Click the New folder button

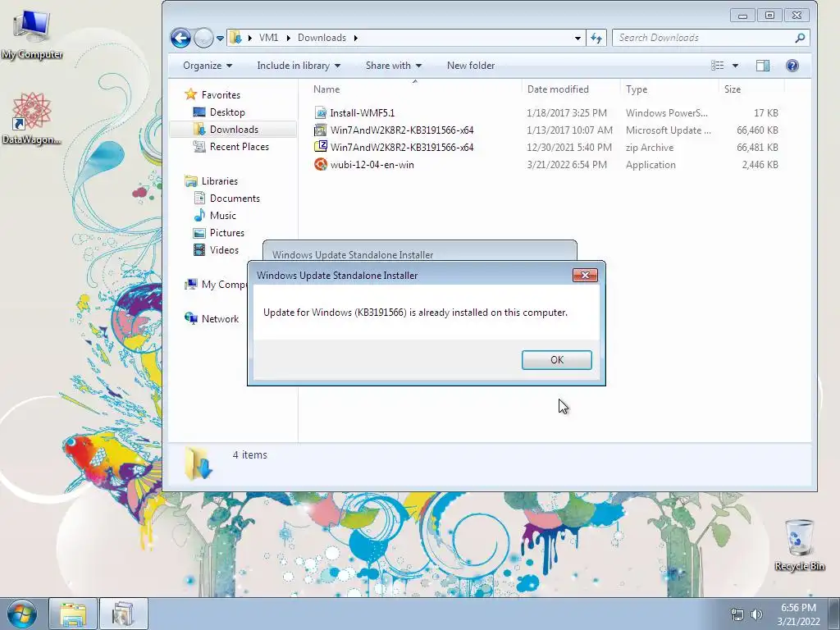[x=471, y=66]
